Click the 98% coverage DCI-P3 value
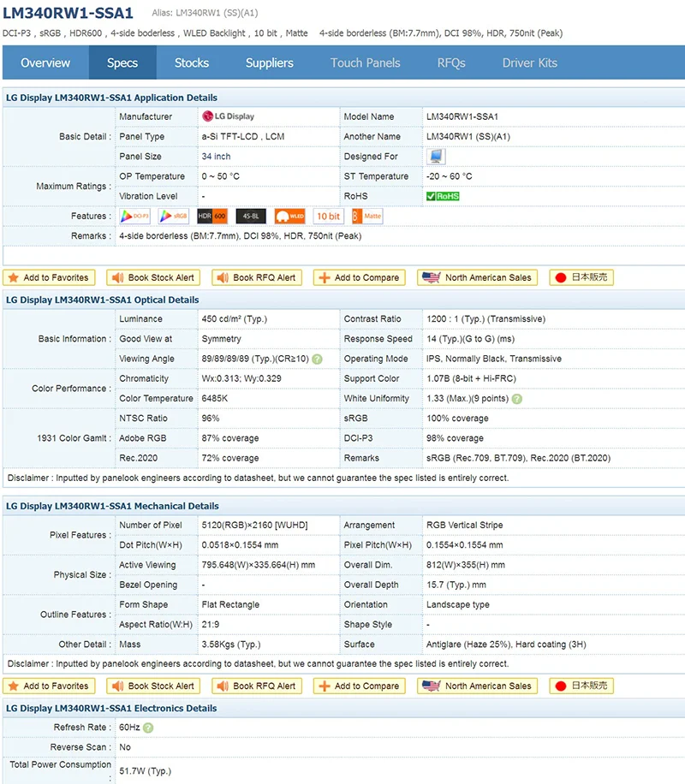The width and height of the screenshot is (685, 784). pyautogui.click(x=456, y=438)
